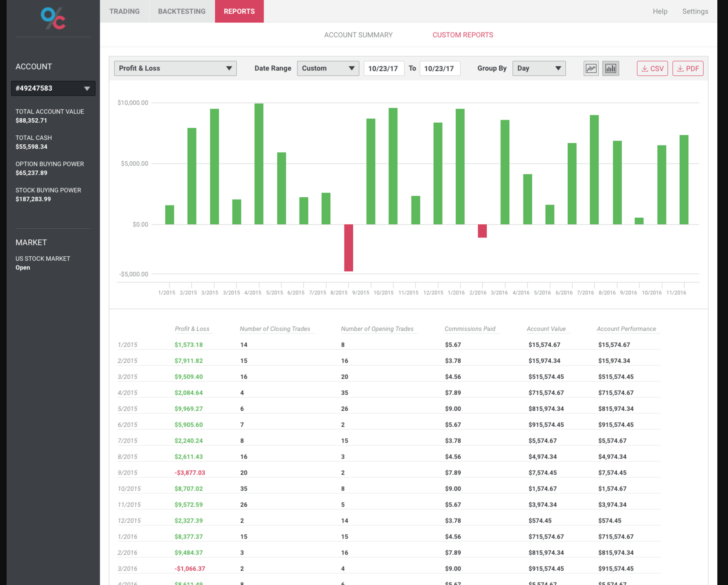Select the Reports tab

pos(239,11)
